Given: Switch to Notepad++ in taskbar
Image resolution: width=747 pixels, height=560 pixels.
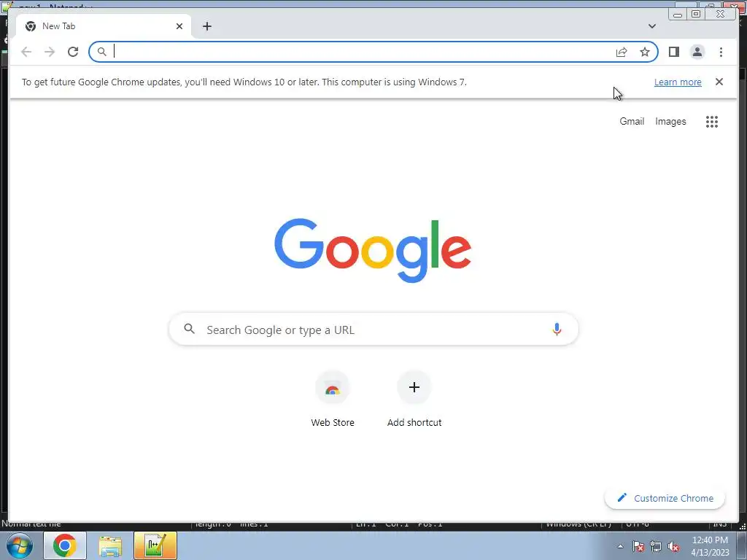Looking at the screenshot, I should click(x=155, y=545).
